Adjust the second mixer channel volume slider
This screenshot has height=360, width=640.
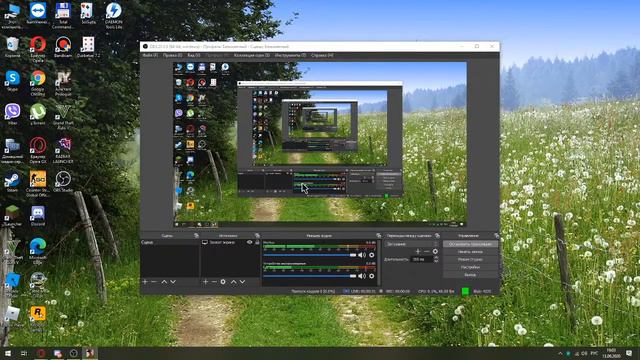click(x=310, y=276)
